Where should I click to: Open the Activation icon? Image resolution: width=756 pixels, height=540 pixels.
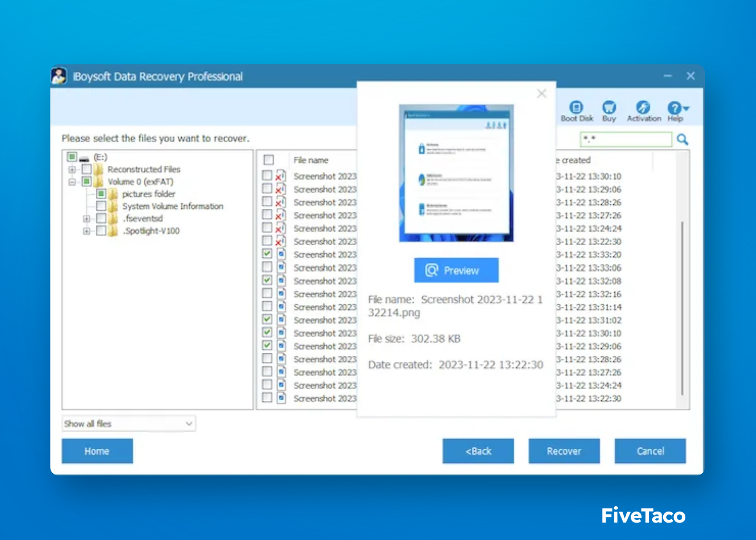pos(643,108)
